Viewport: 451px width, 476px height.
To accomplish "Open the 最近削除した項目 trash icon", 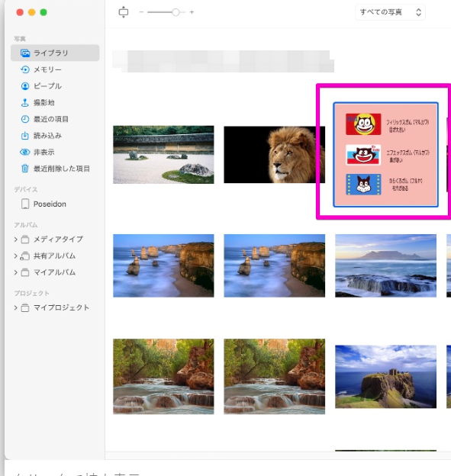I will tap(25, 169).
